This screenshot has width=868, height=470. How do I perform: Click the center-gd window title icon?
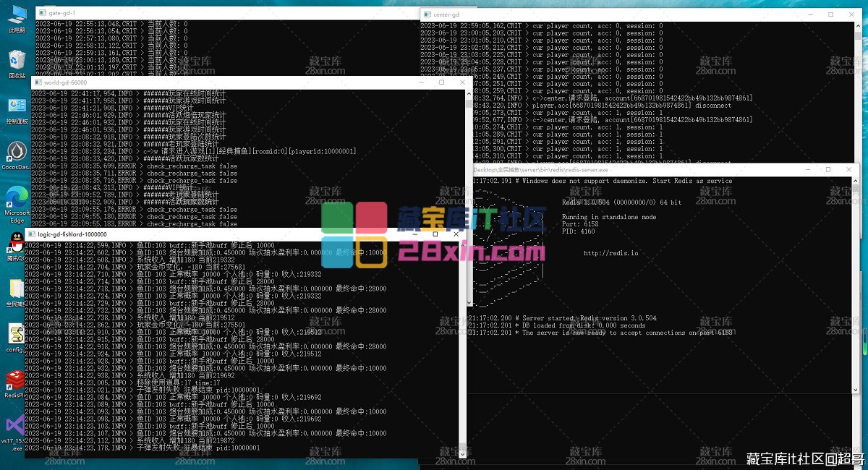(x=426, y=14)
